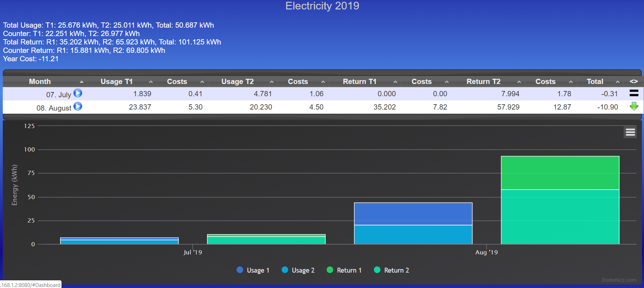644x288 pixels.
Task: Click the Domoticz.com credit link
Action: (619, 280)
